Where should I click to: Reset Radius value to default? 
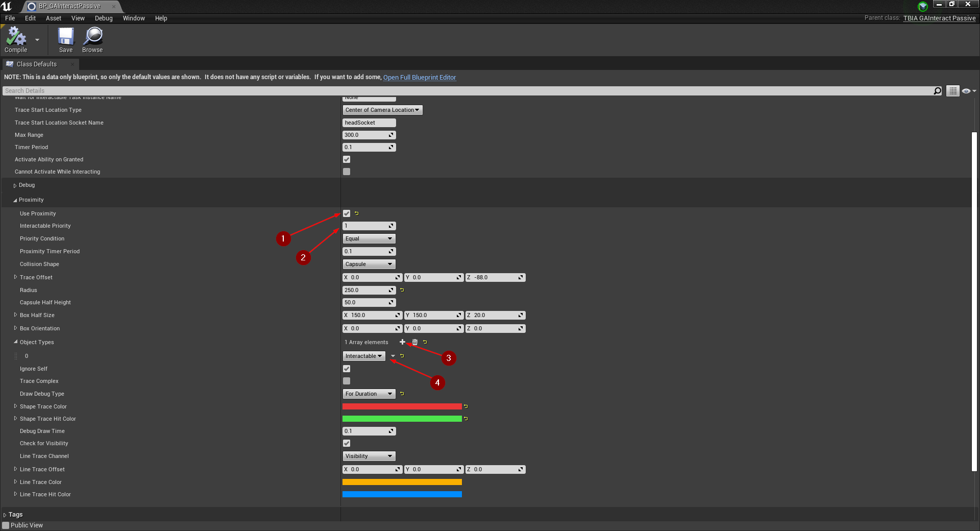402,290
